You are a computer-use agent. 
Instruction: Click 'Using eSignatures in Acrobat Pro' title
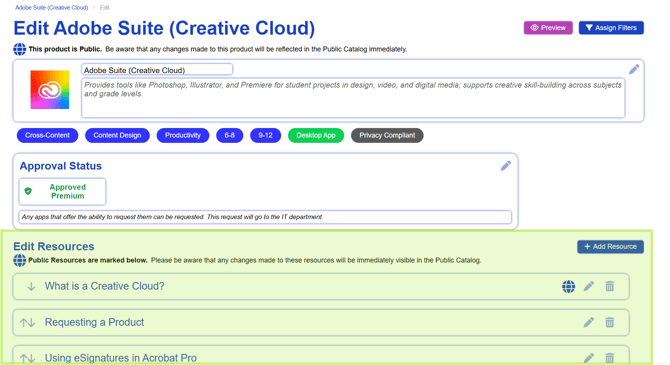tap(121, 358)
